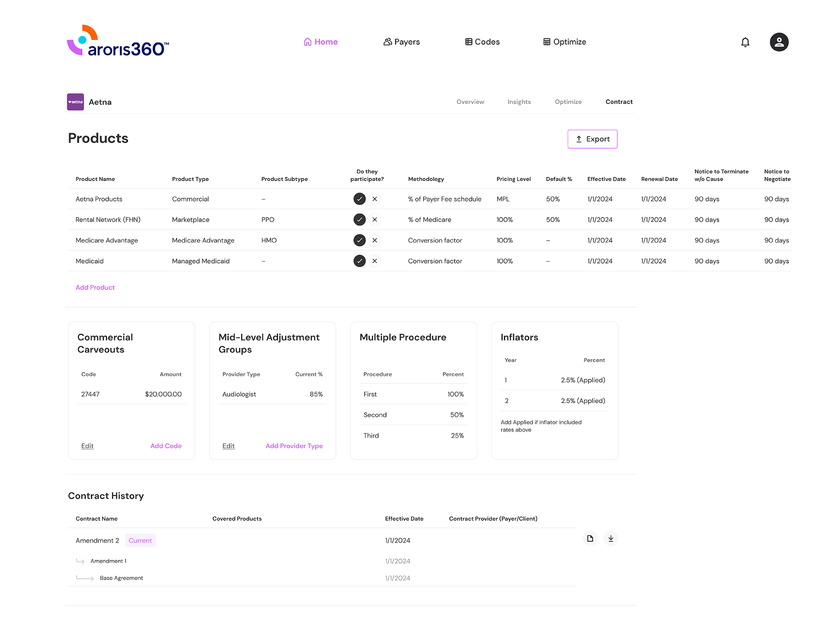This screenshot has height=618, width=840.
Task: Go to Home in top navigation
Action: click(321, 42)
